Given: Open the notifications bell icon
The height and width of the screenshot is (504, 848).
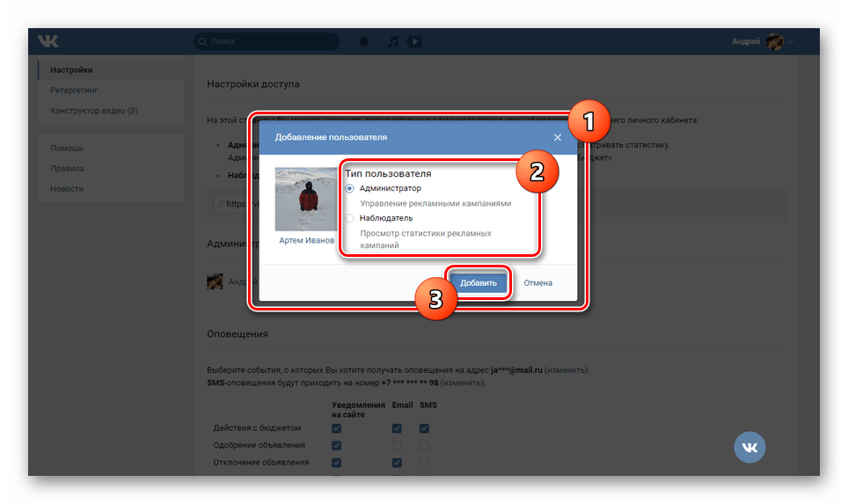Looking at the screenshot, I should 364,41.
